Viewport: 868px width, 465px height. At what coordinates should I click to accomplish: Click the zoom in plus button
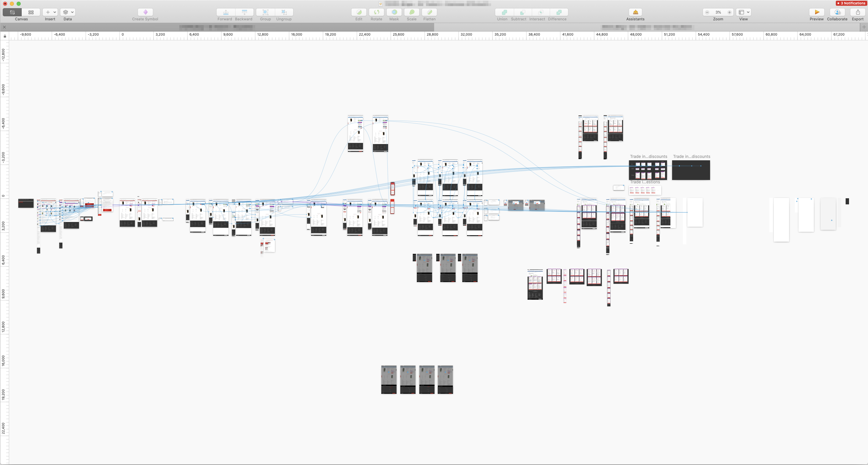[x=729, y=12]
